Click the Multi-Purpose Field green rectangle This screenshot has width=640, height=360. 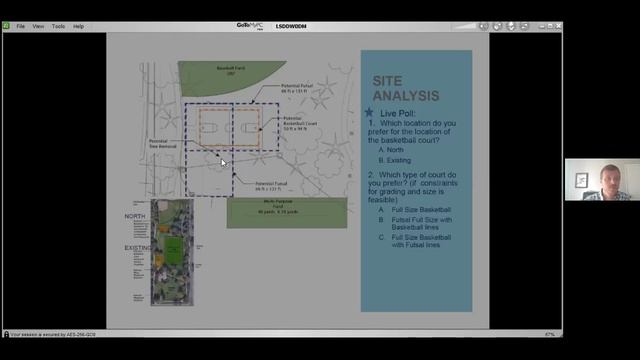tap(287, 213)
